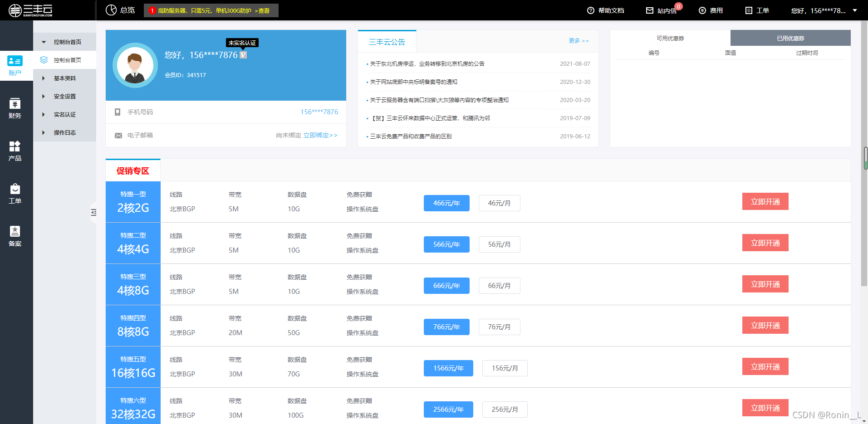Select the 76元/月 pricing option

point(499,327)
